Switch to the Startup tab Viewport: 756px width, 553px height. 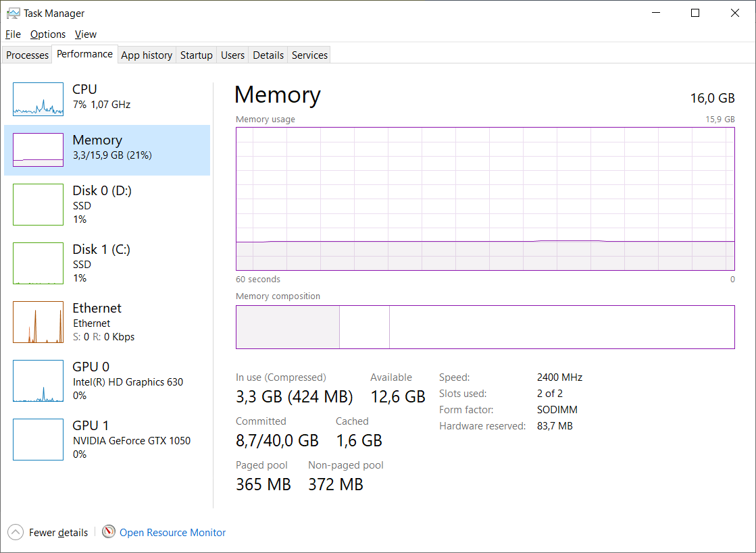click(x=196, y=55)
